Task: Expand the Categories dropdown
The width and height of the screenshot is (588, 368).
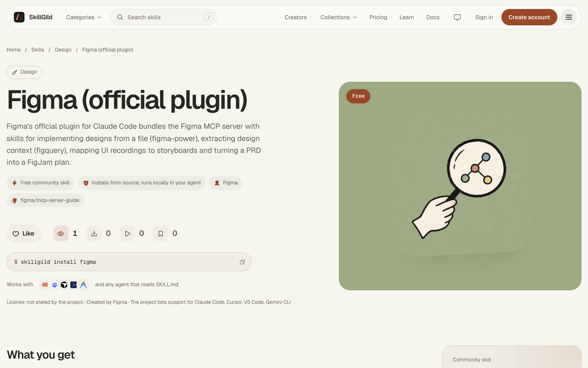Action: [84, 17]
